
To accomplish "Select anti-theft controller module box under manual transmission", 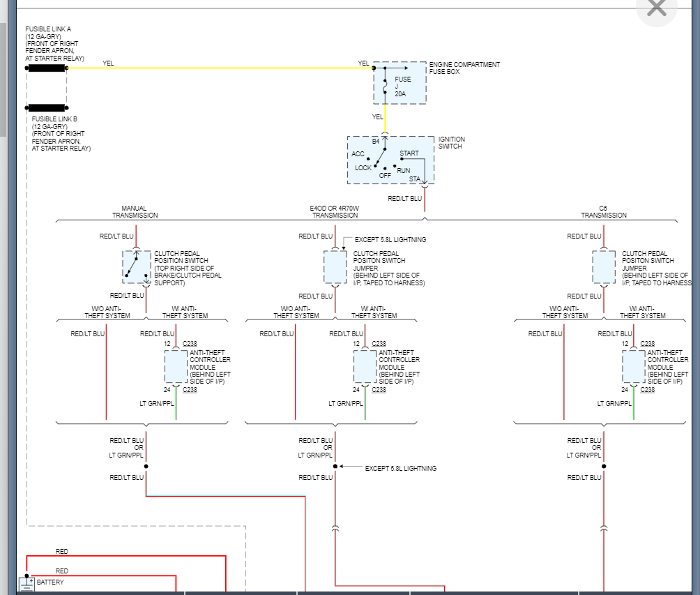I will pyautogui.click(x=176, y=367).
